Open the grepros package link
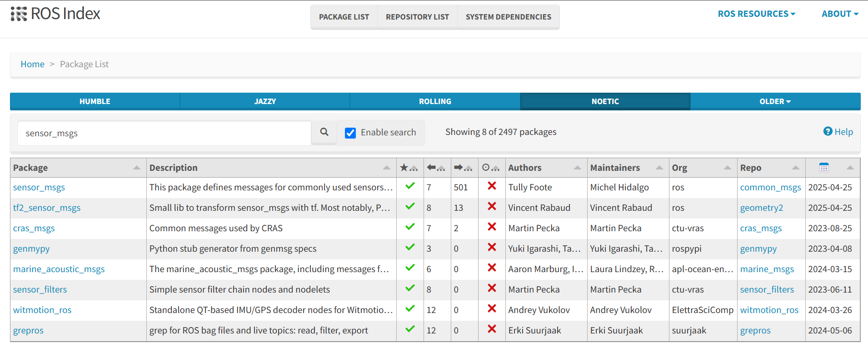The height and width of the screenshot is (353, 868). point(28,330)
